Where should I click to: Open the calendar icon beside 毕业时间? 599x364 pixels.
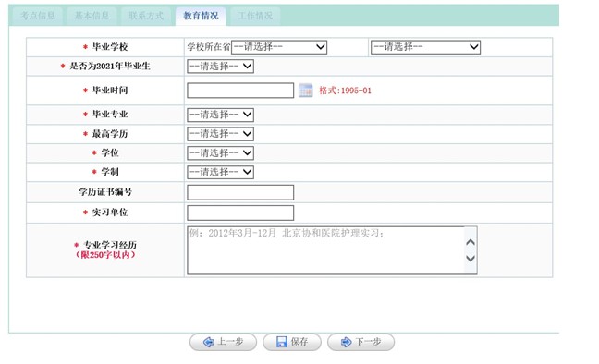(x=306, y=91)
